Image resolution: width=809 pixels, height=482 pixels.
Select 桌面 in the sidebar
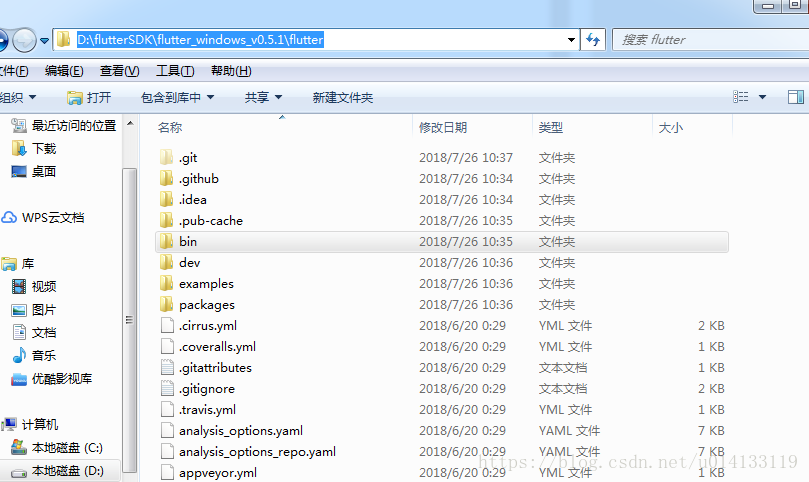34,171
